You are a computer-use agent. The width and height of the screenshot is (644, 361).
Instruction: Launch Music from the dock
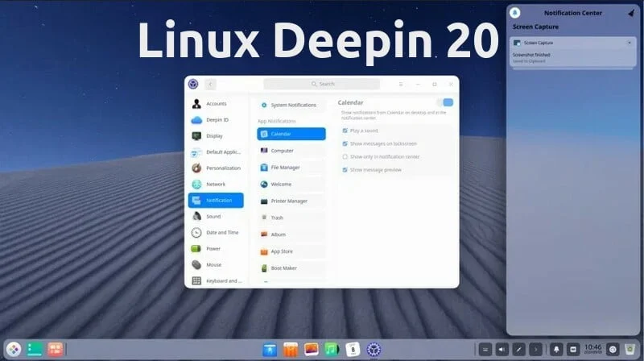point(332,350)
